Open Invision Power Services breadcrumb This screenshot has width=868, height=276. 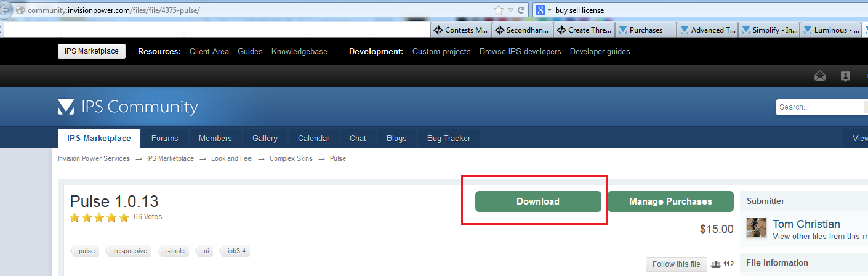pos(94,158)
